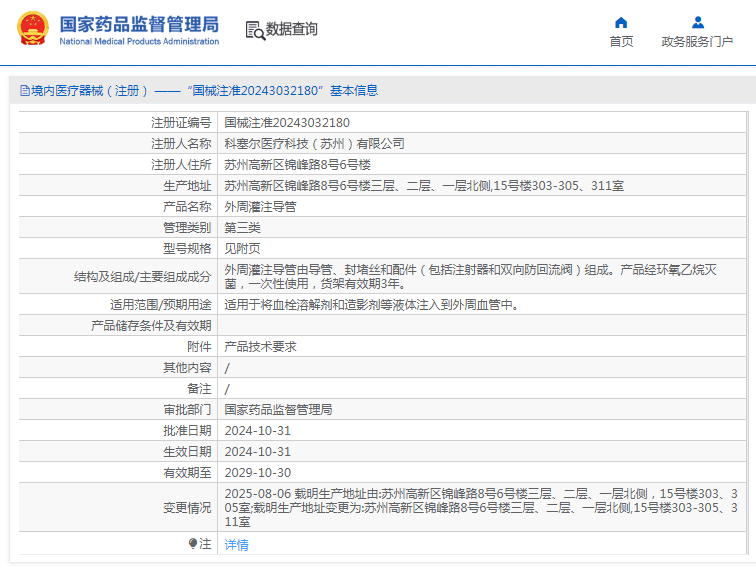Click the 注册证编号 row label

[x=181, y=123]
